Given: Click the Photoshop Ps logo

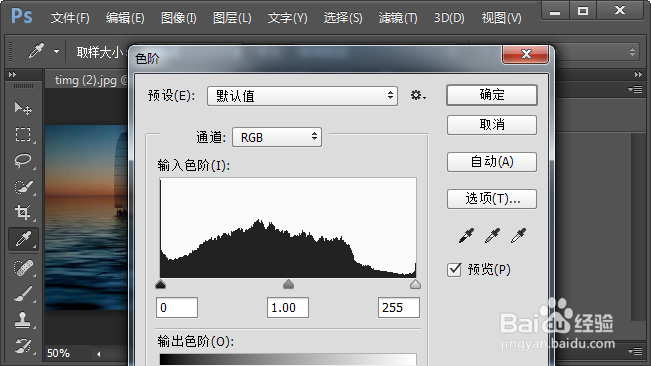Looking at the screenshot, I should [22, 17].
